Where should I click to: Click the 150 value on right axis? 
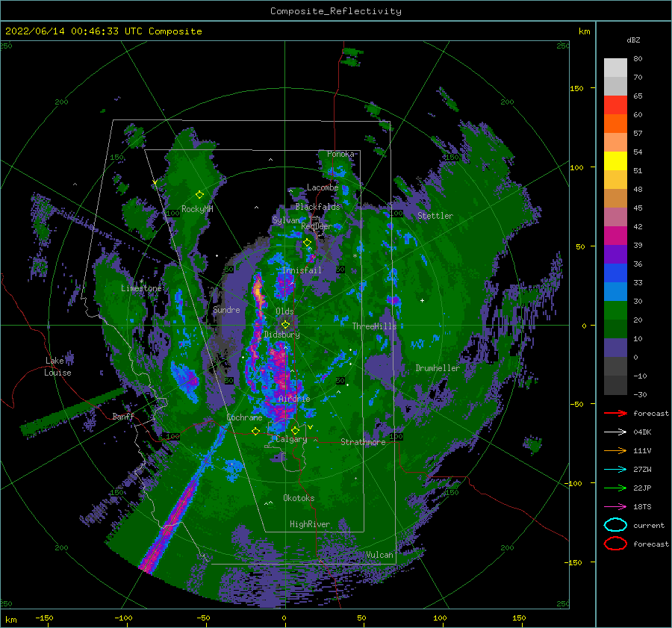[576, 88]
